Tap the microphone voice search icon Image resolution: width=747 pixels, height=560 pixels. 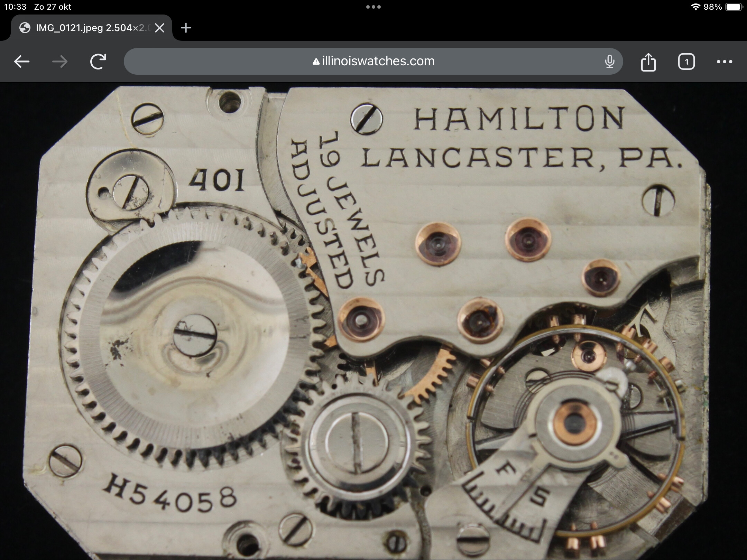(x=610, y=62)
